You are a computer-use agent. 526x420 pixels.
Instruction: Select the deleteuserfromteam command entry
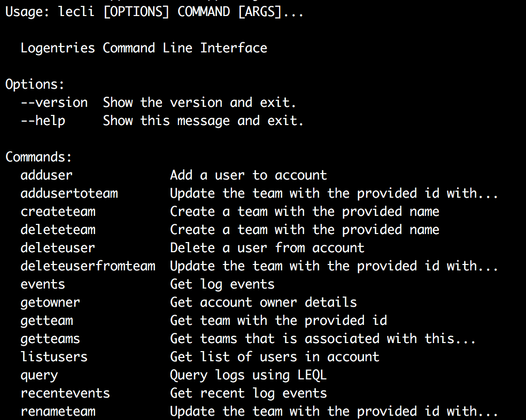click(88, 266)
